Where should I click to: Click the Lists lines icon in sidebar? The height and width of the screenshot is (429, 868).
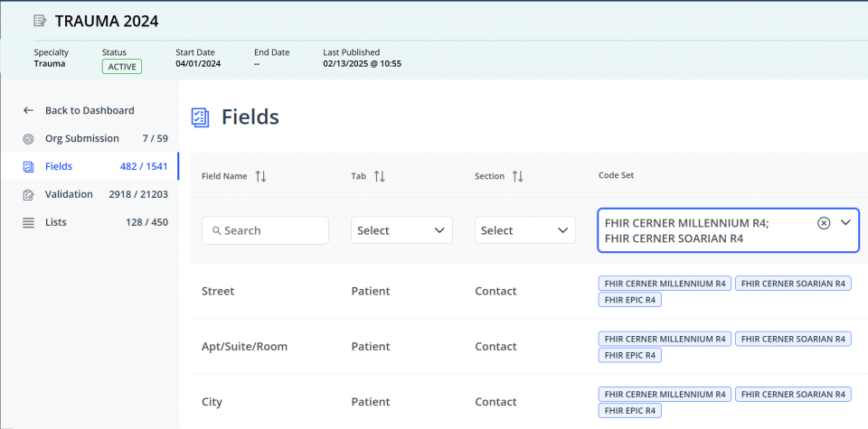[x=28, y=223]
